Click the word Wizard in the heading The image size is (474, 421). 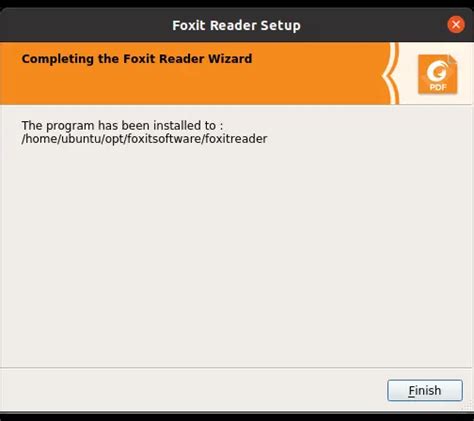(230, 59)
